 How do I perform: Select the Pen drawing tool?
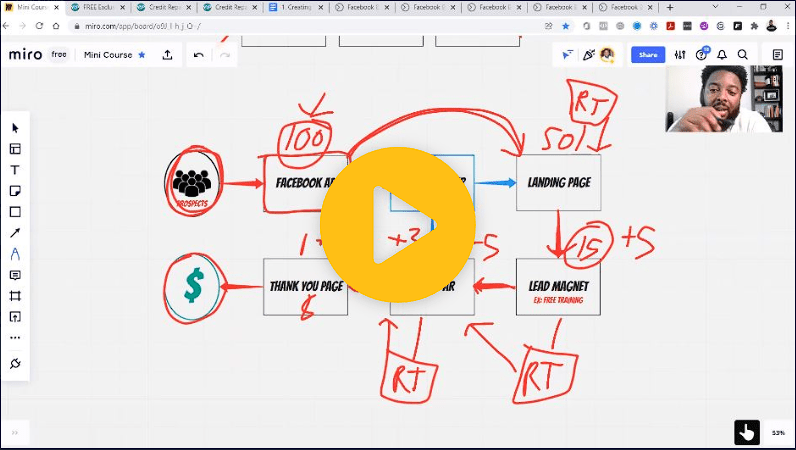15,254
